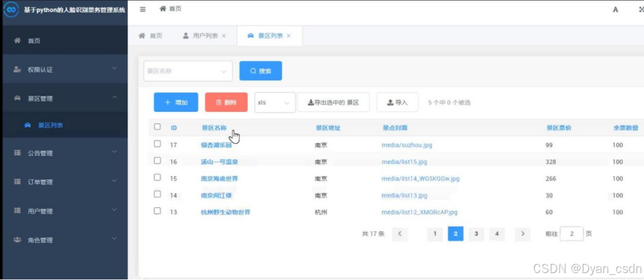Click the 公告管理 list icon
Screen dimensions: 644x280
17,153
